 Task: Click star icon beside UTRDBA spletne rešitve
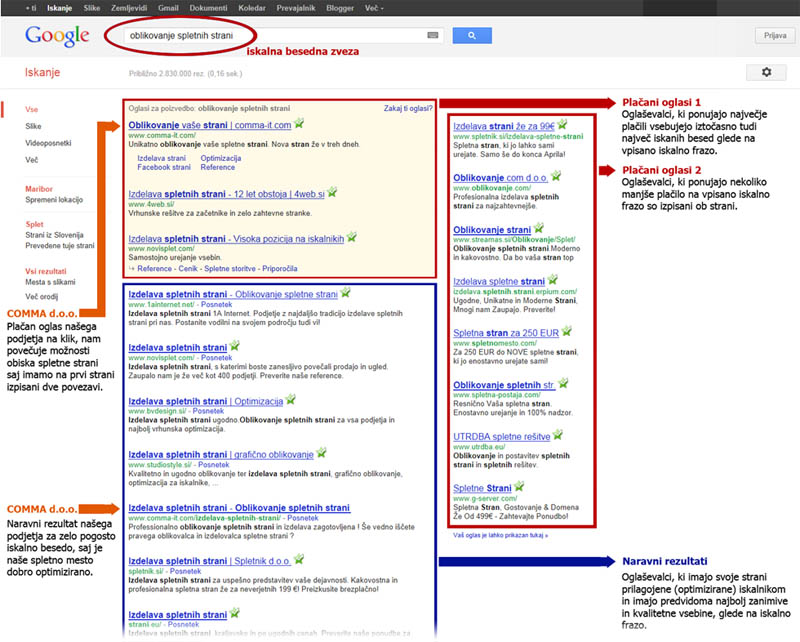click(x=558, y=435)
